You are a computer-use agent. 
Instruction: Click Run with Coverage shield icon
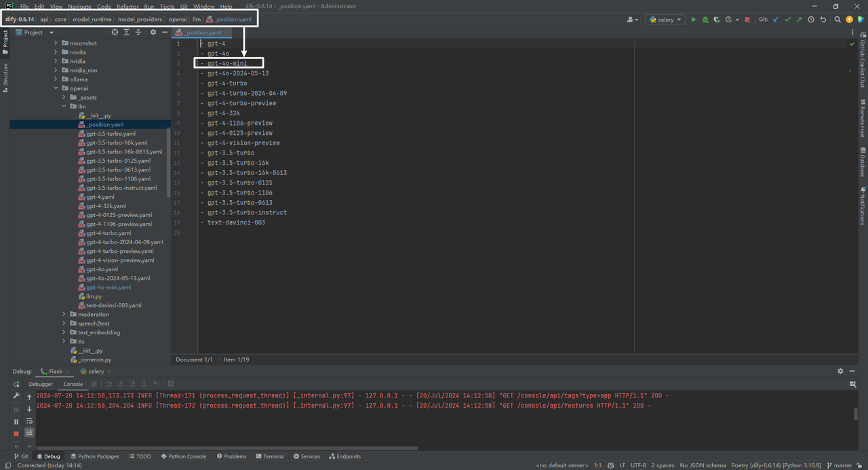(x=717, y=20)
